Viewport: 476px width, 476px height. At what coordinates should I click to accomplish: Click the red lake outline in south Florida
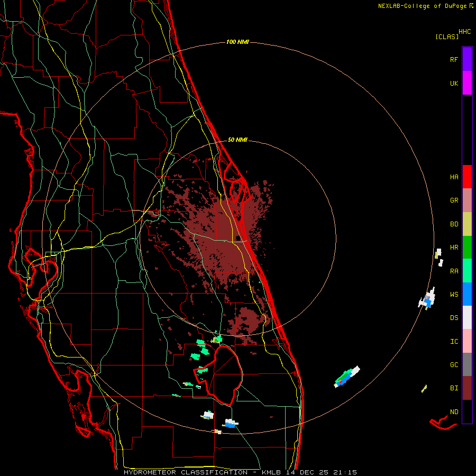click(x=219, y=375)
